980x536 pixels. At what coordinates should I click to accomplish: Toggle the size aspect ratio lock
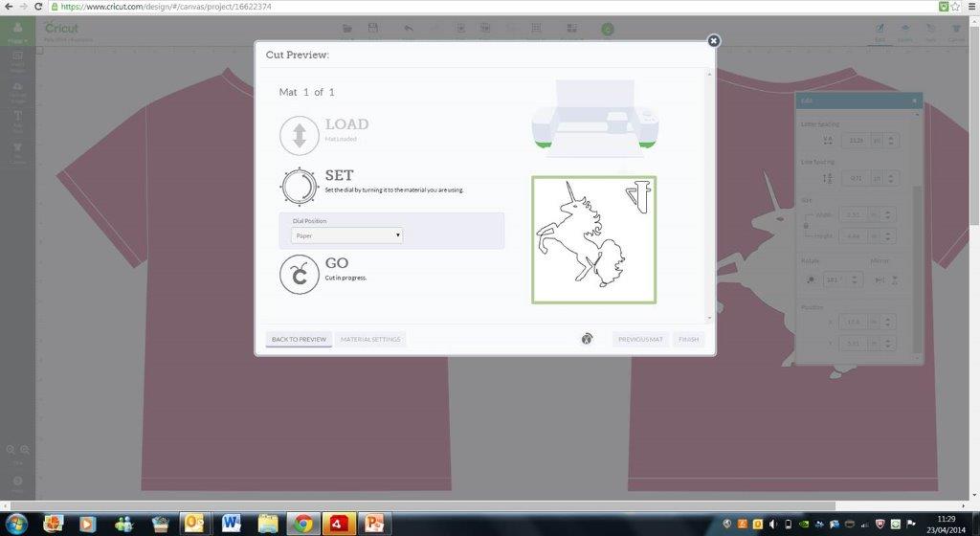(806, 226)
